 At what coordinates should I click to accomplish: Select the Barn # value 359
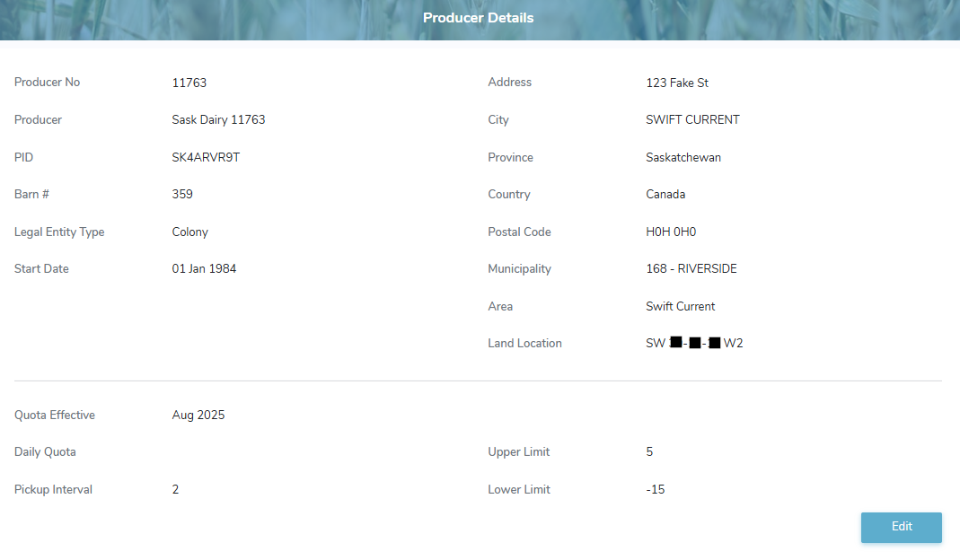[x=182, y=194]
